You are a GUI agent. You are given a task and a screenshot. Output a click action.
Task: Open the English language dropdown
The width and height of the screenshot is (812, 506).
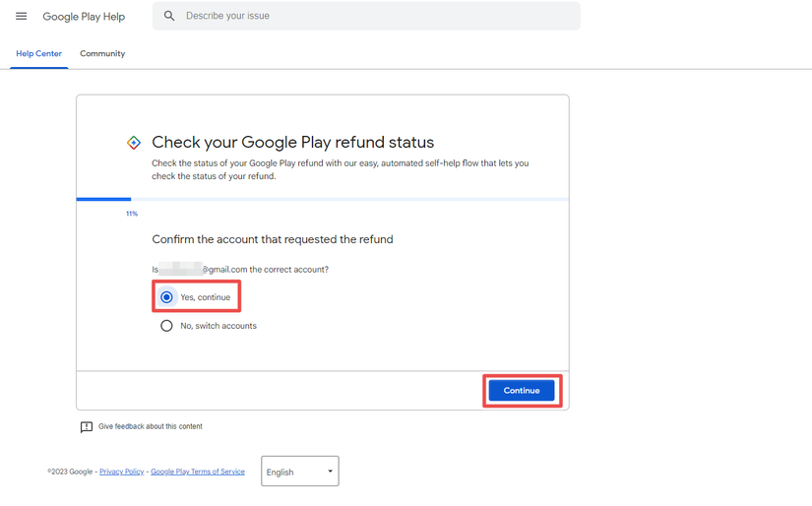(299, 472)
